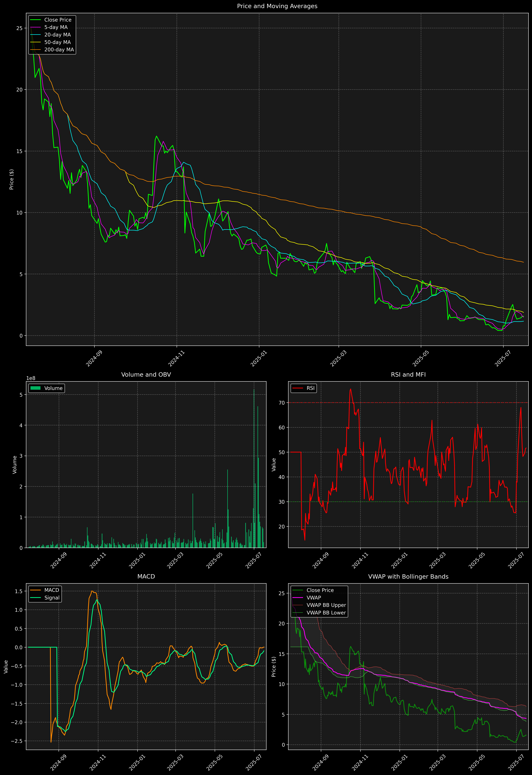The width and height of the screenshot is (532, 775).
Task: Click the 'Price and Moving Averages' chart title
Action: tap(277, 6)
